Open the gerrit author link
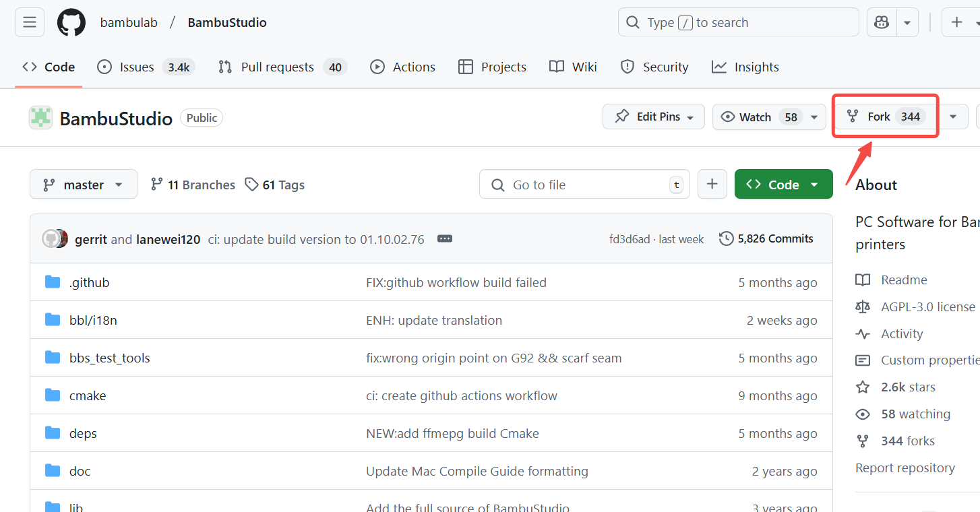The image size is (980, 512). point(91,239)
